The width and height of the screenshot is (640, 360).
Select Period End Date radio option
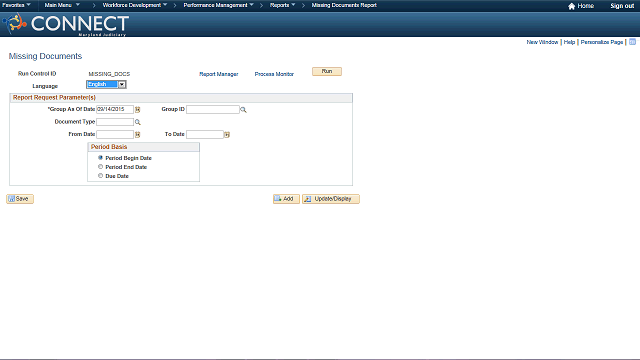tap(100, 167)
